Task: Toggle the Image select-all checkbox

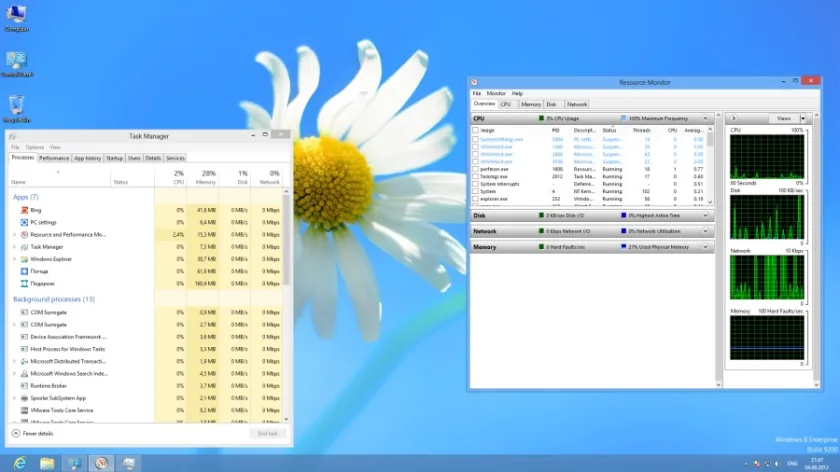Action: (x=475, y=130)
